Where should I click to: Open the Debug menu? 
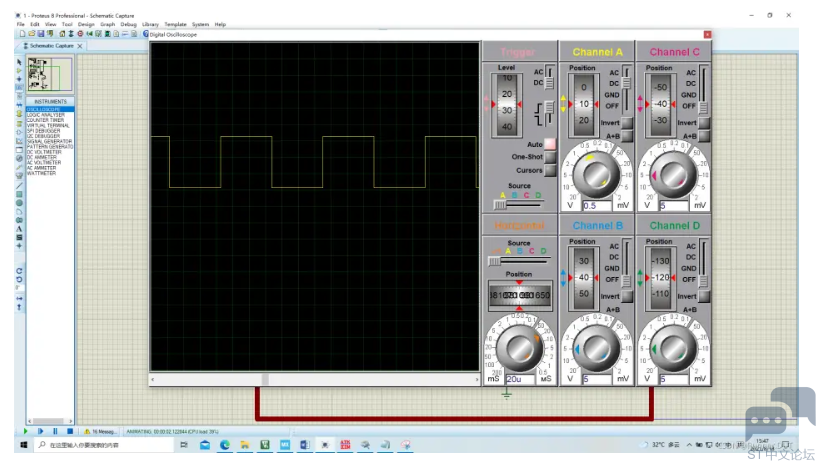(x=128, y=24)
